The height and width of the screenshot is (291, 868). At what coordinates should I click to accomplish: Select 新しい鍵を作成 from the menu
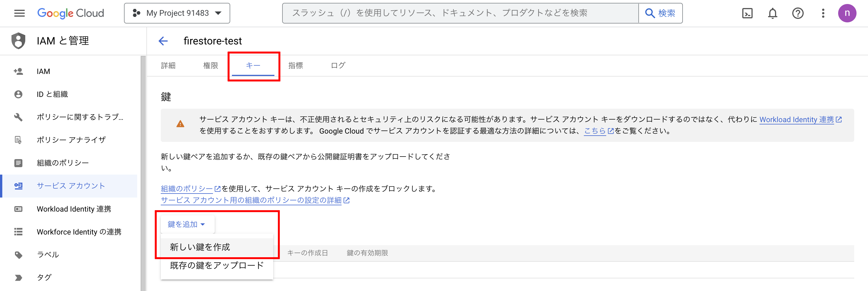click(200, 247)
